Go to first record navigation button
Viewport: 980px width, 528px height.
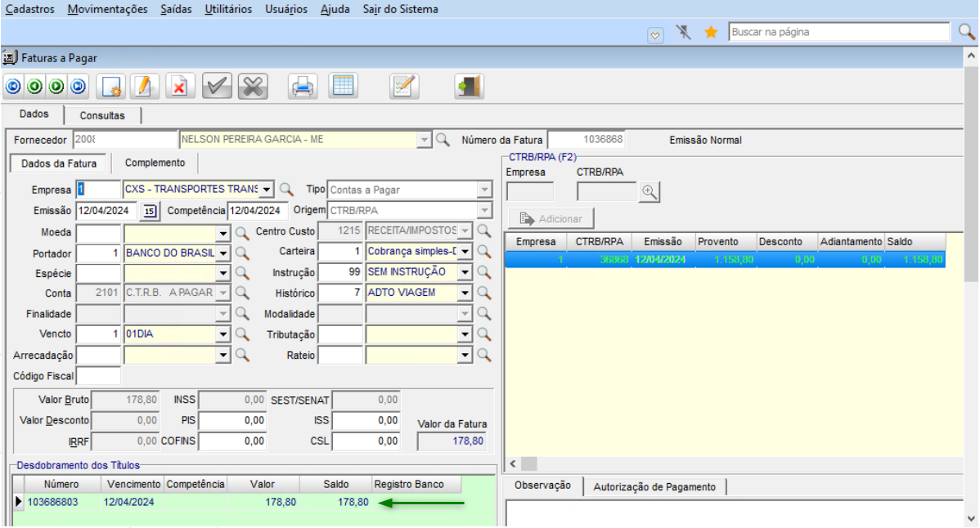pos(14,86)
